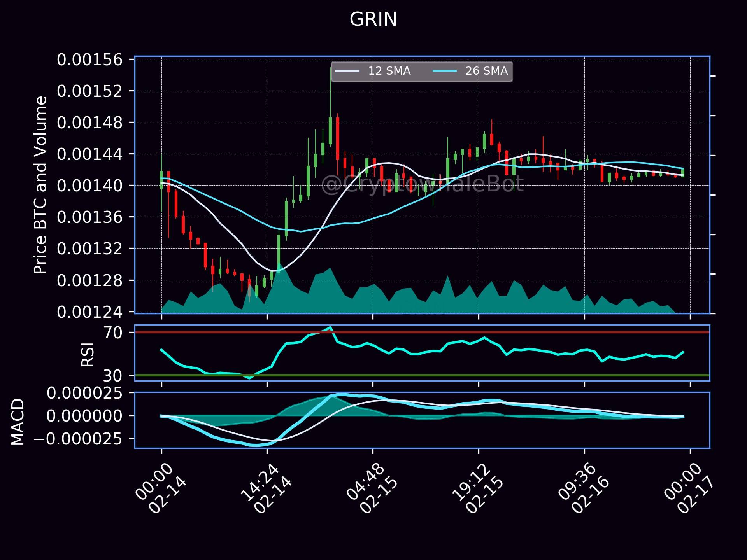Click the 0.00156 price axis label
Screen dimensions: 747x560
(x=89, y=60)
